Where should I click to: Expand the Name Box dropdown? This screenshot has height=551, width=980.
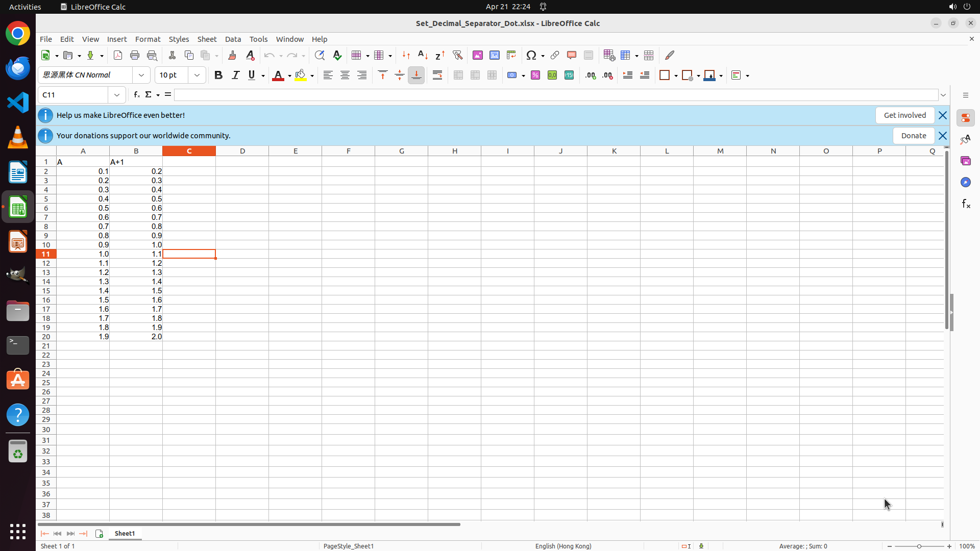[117, 95]
